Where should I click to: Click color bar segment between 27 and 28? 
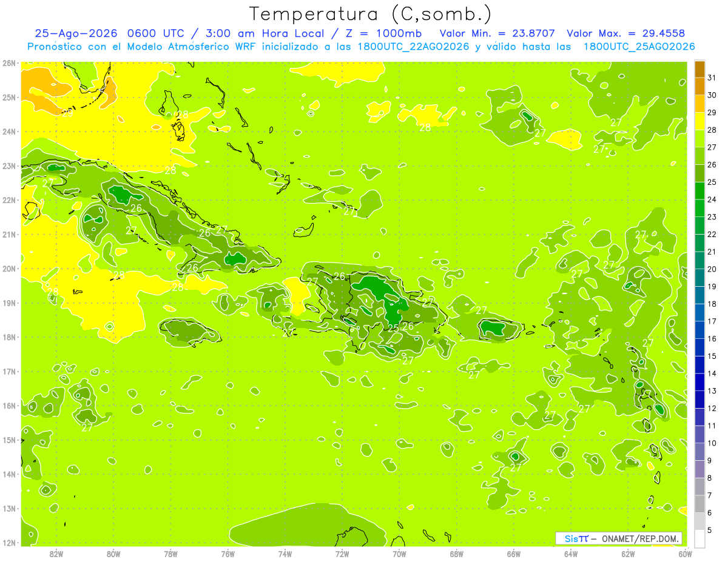[699, 139]
